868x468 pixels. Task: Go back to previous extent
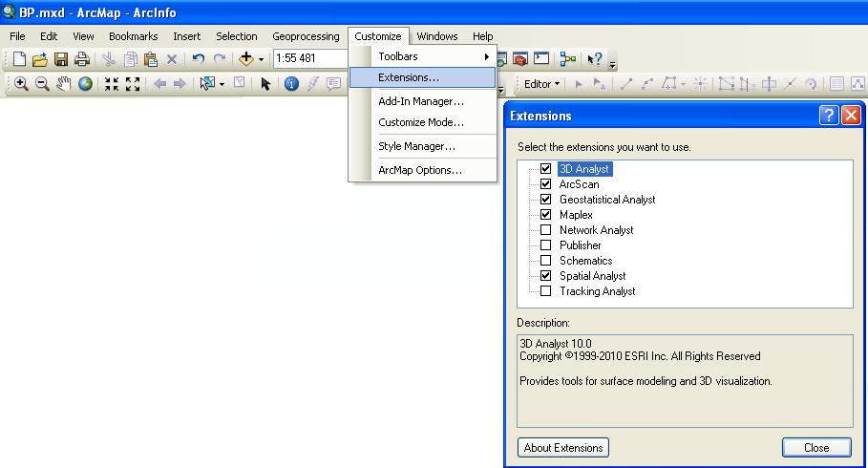tap(160, 84)
